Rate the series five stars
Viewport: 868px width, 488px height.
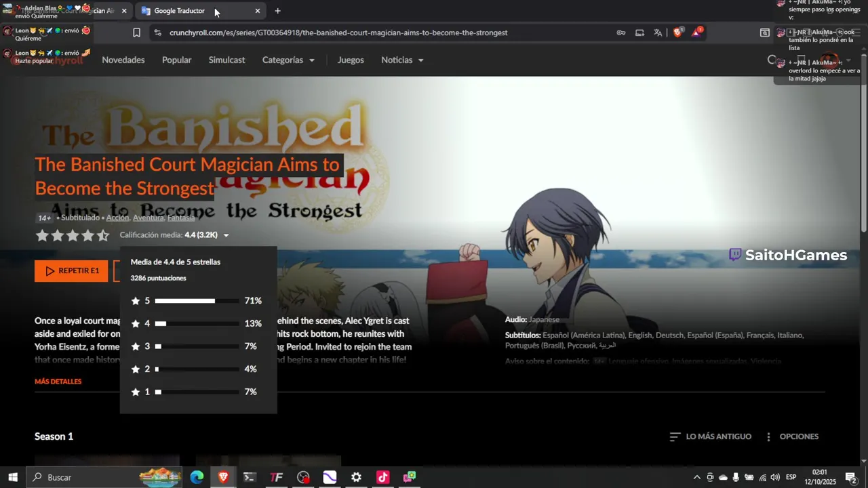[102, 235]
